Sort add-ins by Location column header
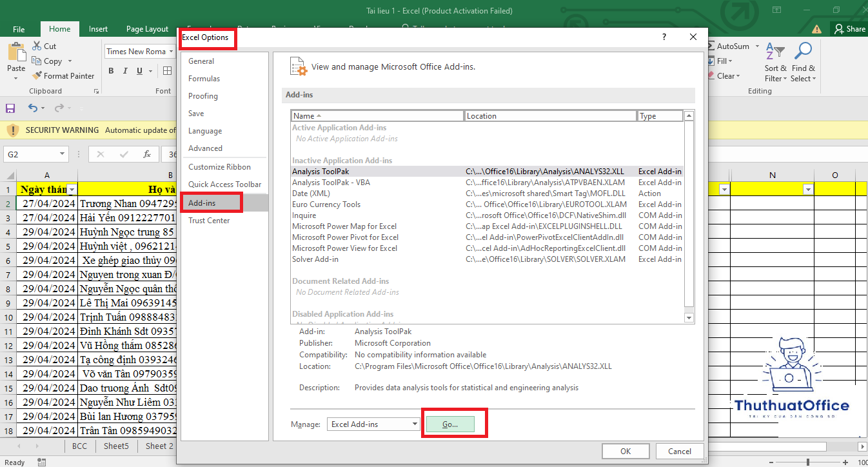 [551, 116]
